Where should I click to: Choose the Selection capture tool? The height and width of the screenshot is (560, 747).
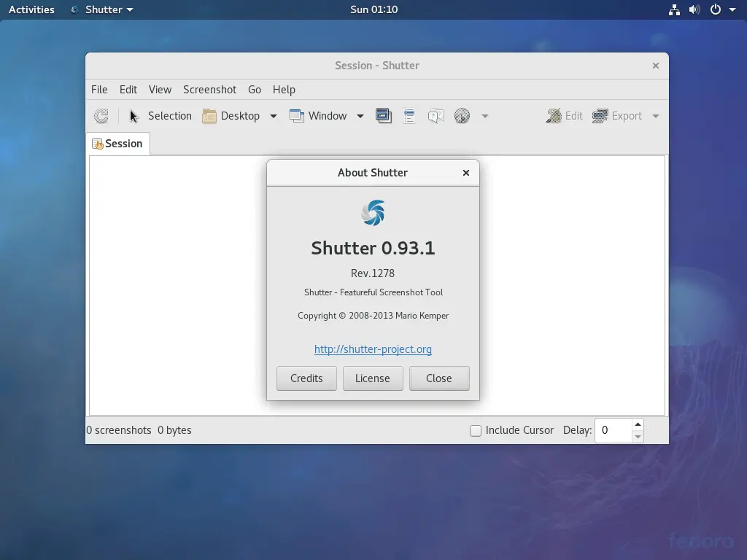click(x=160, y=116)
